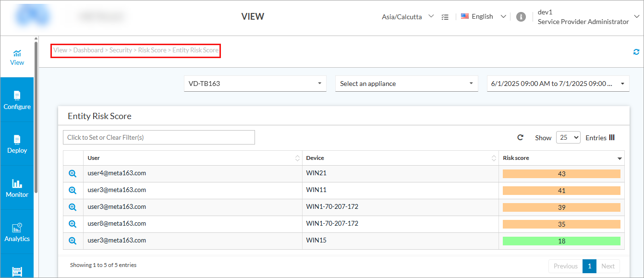The height and width of the screenshot is (278, 644).
Task: Open the Monitor section in sidebar
Action: [x=17, y=188]
